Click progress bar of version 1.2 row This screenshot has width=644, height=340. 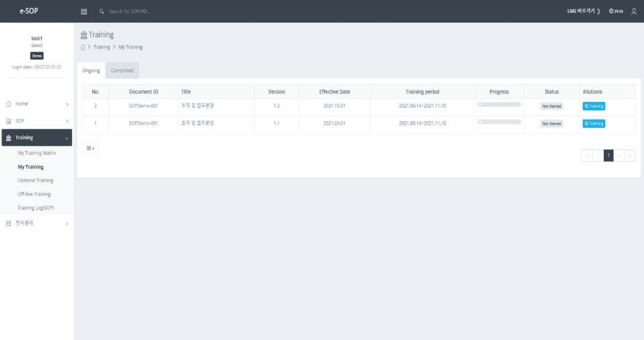click(x=499, y=105)
